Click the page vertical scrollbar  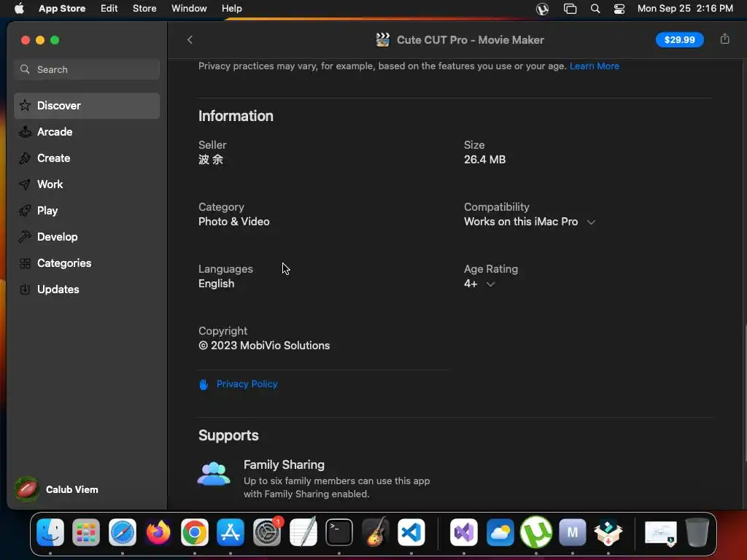(x=744, y=393)
